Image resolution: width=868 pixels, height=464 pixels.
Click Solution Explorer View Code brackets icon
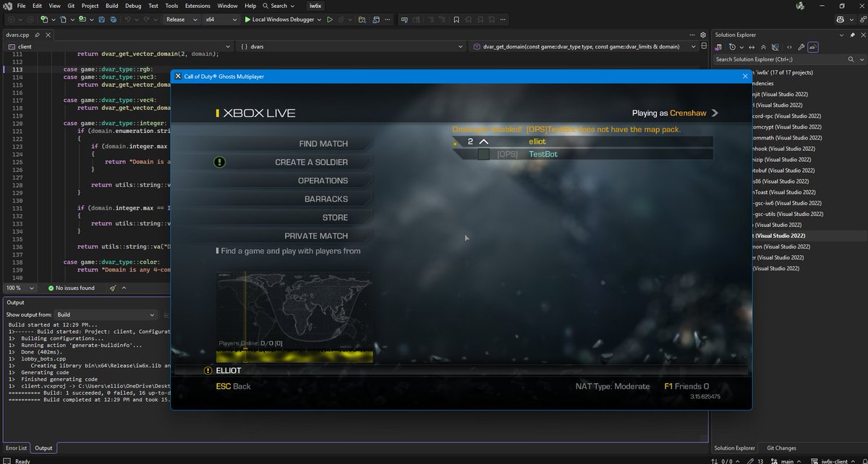pos(789,47)
